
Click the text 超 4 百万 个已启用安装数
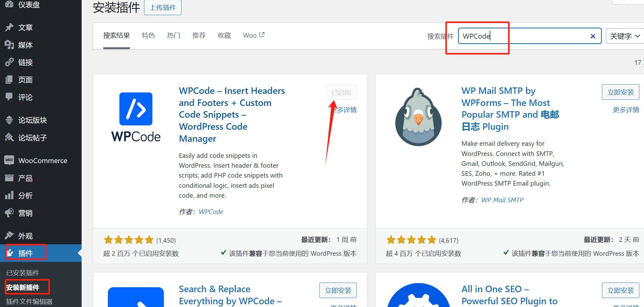(x=424, y=254)
